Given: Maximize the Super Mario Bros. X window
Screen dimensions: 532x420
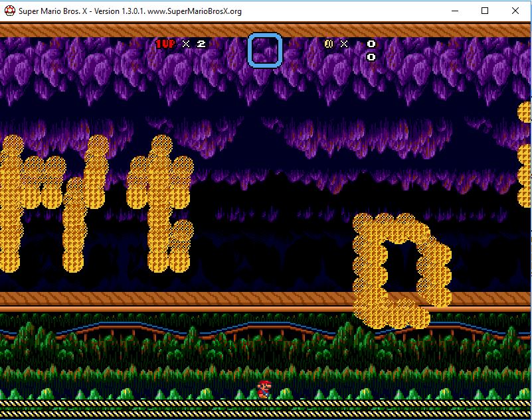Looking at the screenshot, I should [485, 11].
